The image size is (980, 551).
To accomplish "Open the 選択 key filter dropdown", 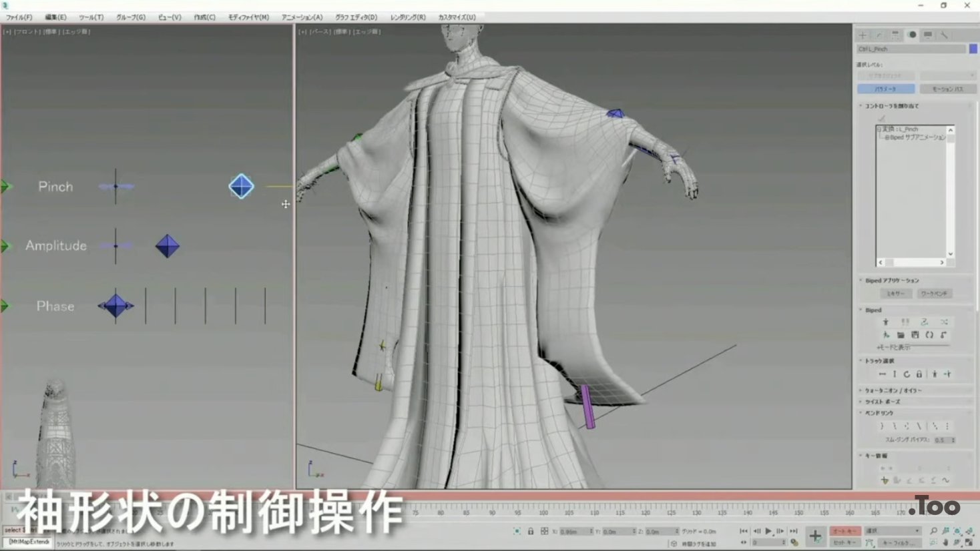I will [893, 531].
